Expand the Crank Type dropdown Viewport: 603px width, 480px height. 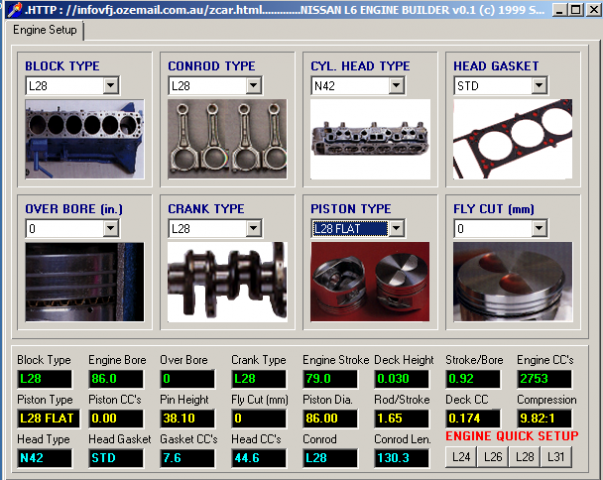pos(252,229)
